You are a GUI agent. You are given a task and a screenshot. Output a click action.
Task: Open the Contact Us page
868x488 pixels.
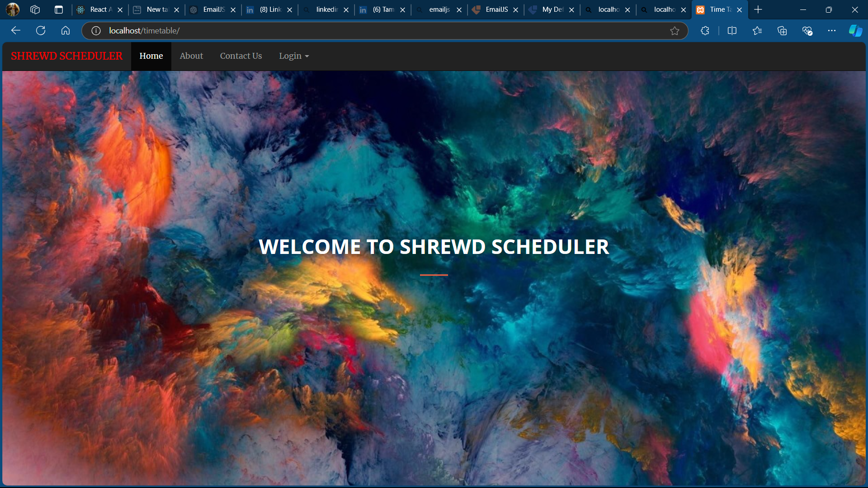[241, 56]
